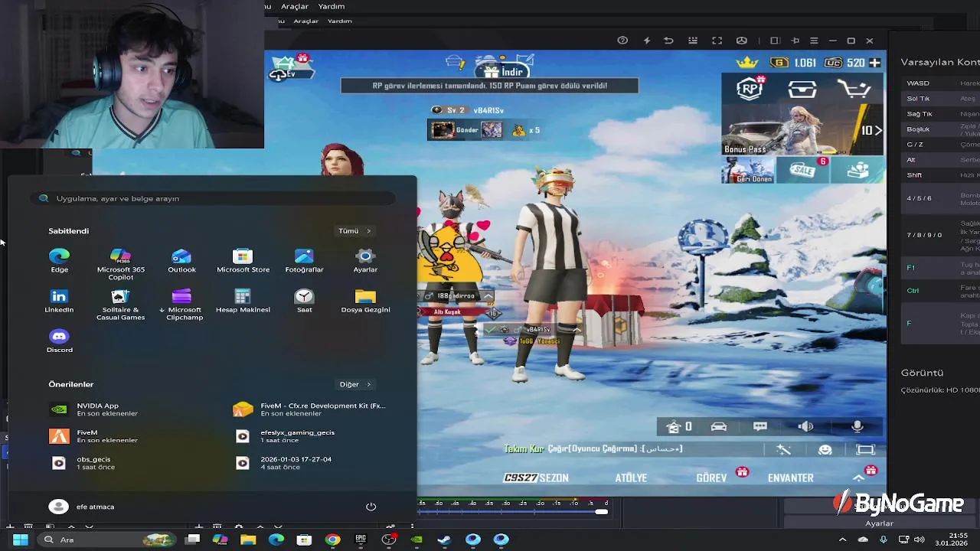
Task: Click the Start menu power button
Action: 371,507
